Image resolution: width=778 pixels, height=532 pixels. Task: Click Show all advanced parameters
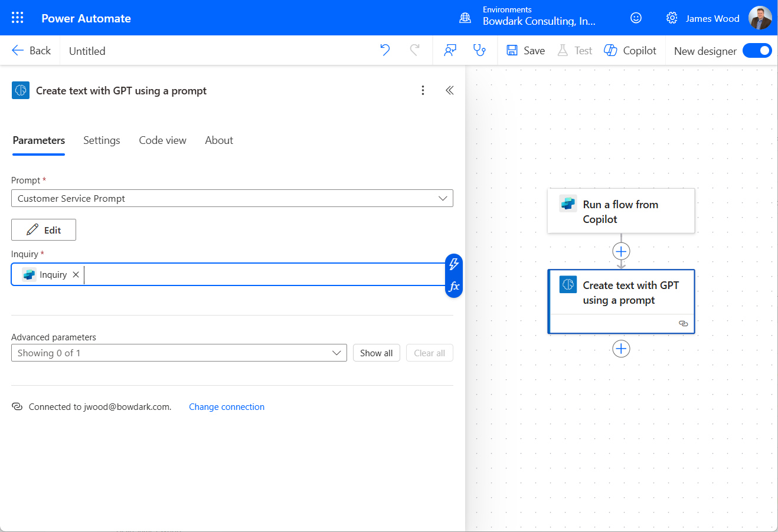point(377,353)
